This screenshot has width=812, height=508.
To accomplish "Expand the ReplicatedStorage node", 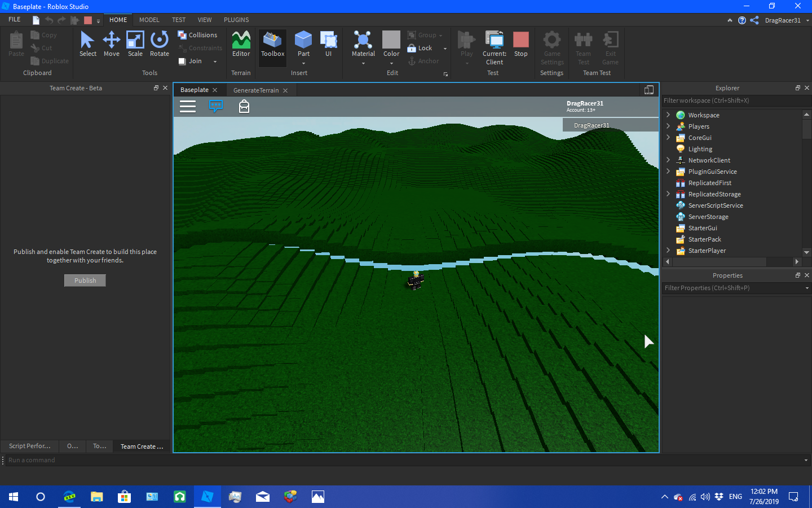I will coord(668,194).
